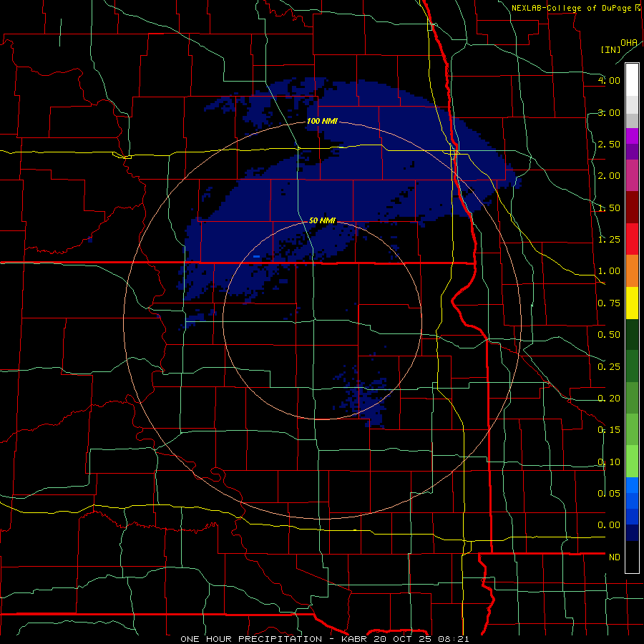Click the white swatch beside 4.00

[632, 80]
